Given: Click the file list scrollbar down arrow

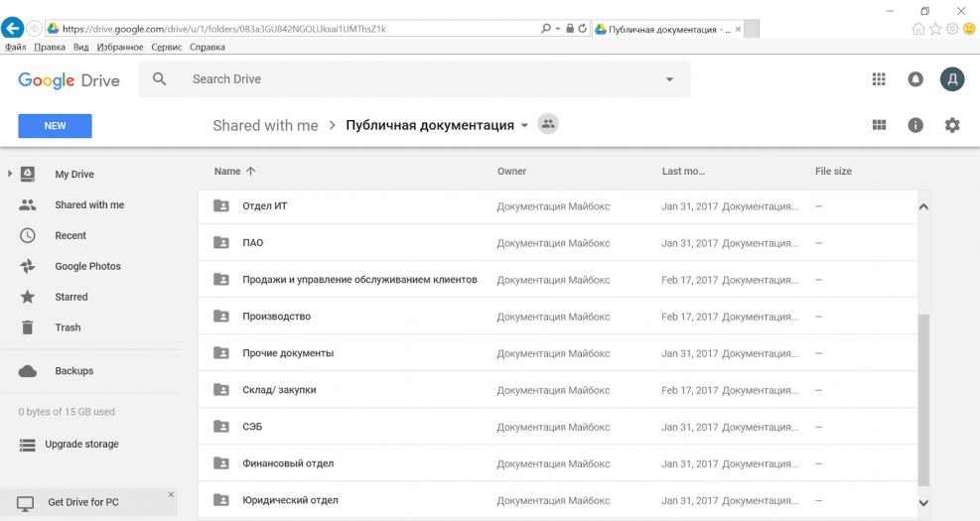Looking at the screenshot, I should (x=923, y=503).
